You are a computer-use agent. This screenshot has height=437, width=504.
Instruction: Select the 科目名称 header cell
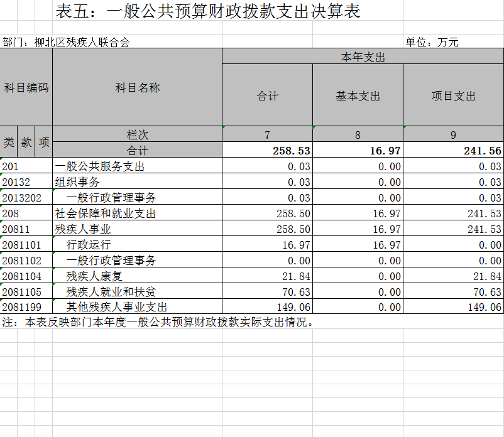(137, 87)
